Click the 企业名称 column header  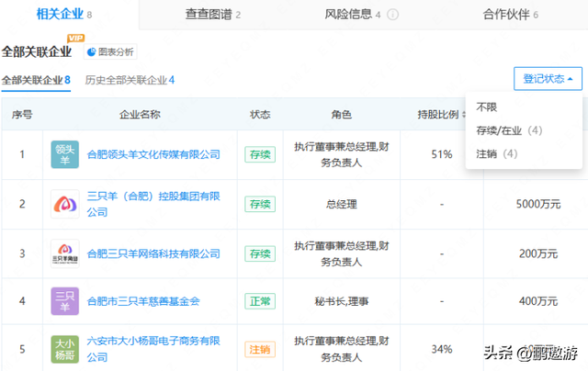[x=140, y=115]
